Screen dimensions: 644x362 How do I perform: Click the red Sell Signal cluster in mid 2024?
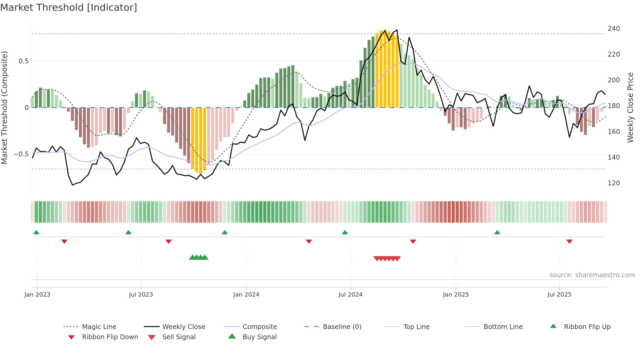(387, 258)
